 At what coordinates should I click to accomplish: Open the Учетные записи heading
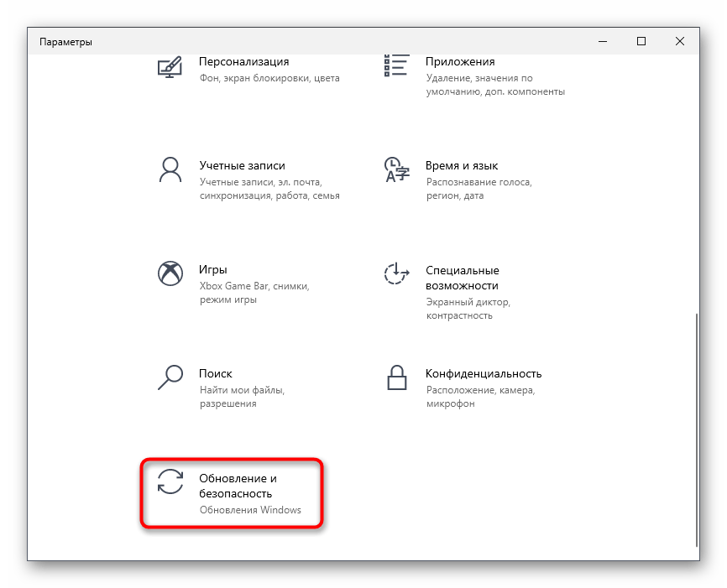pos(242,165)
